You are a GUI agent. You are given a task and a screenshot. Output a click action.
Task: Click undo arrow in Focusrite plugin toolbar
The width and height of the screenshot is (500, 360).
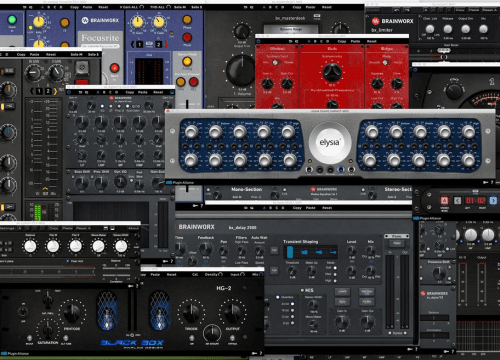tap(24, 7)
